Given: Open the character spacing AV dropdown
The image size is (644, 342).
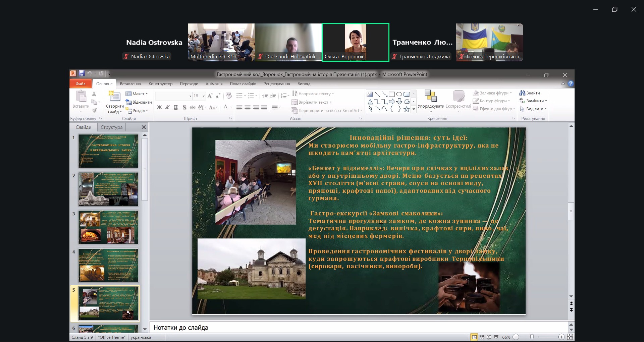Looking at the screenshot, I should pos(202,107).
